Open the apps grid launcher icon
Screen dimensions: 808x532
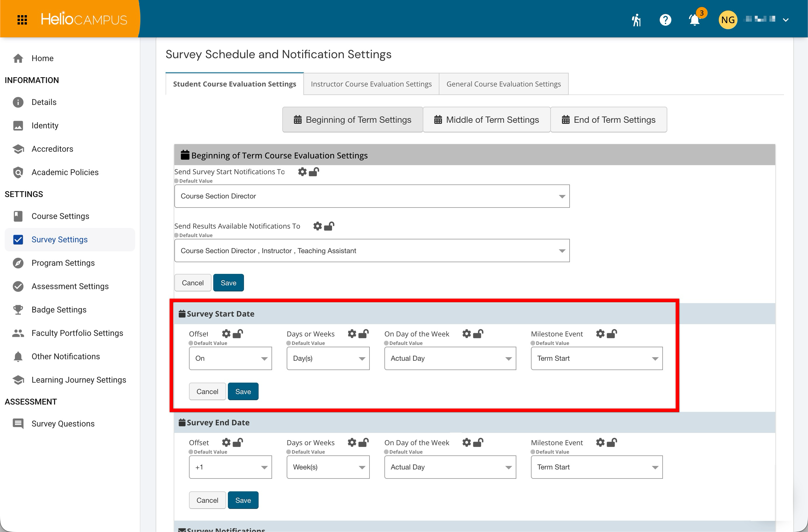[x=22, y=20]
